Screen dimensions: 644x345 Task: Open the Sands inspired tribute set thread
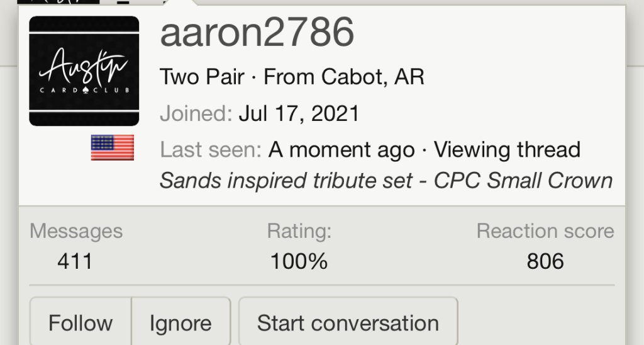click(x=386, y=181)
